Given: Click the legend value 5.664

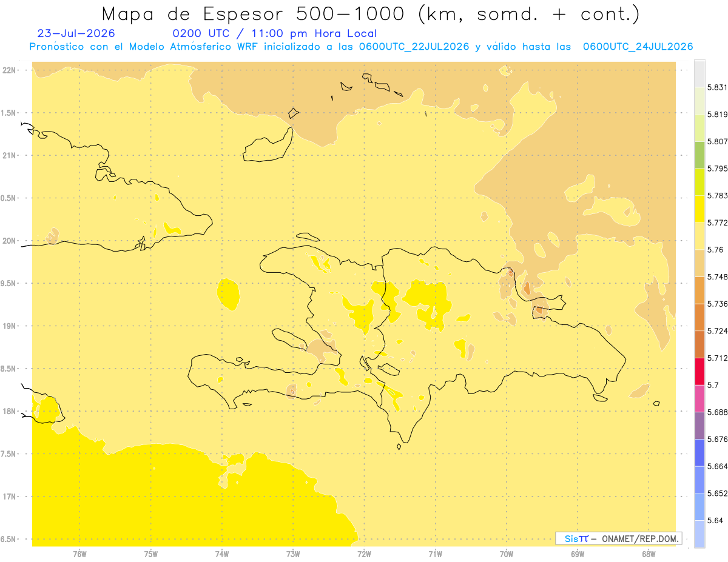Looking at the screenshot, I should [x=717, y=466].
